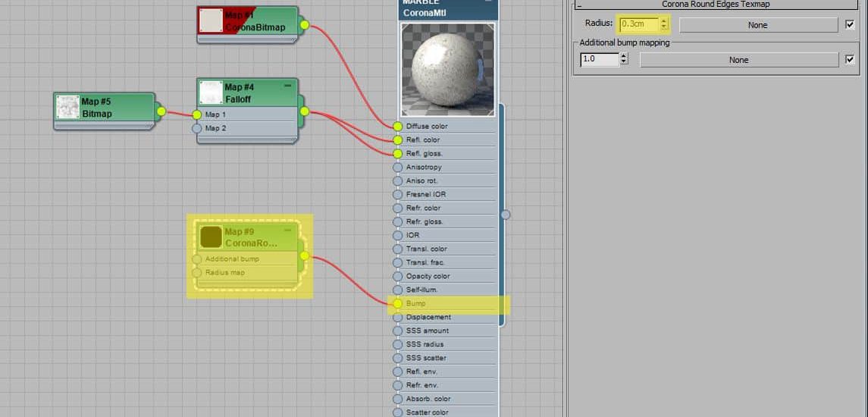The image size is (868, 417).
Task: Click the Map #1 CoronaBitmap node thumbnail
Action: click(x=211, y=20)
